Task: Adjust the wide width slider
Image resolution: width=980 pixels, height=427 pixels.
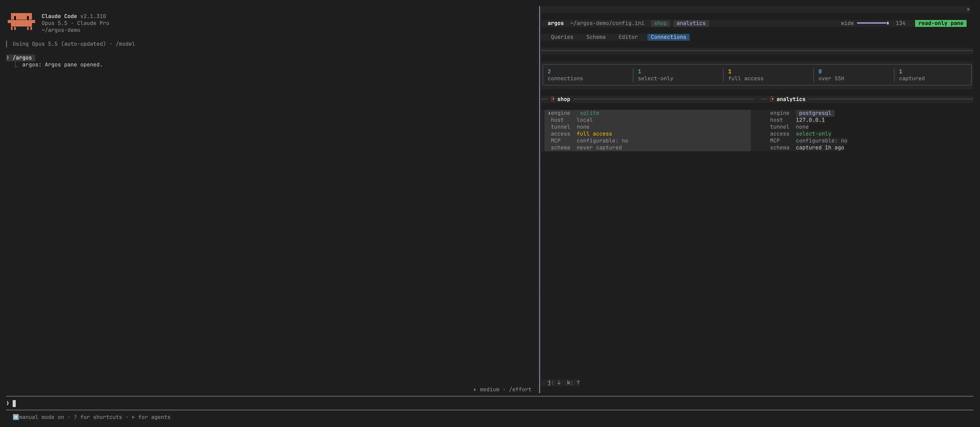Action: coord(873,23)
